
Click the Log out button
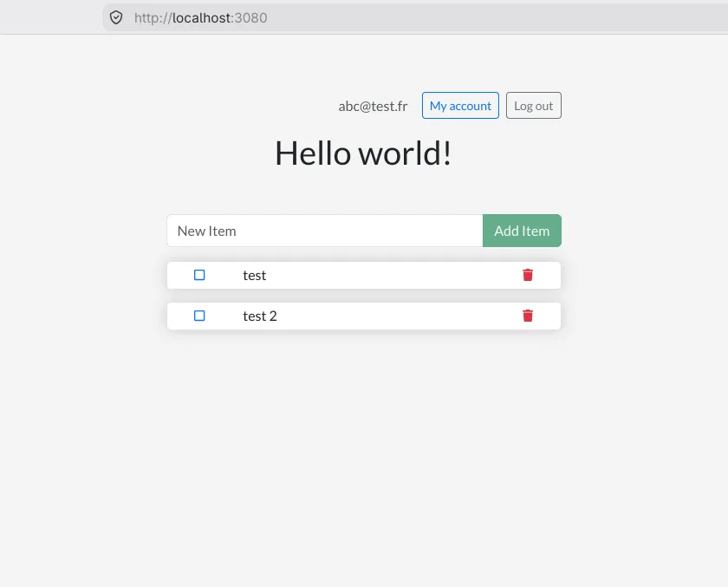[534, 106]
